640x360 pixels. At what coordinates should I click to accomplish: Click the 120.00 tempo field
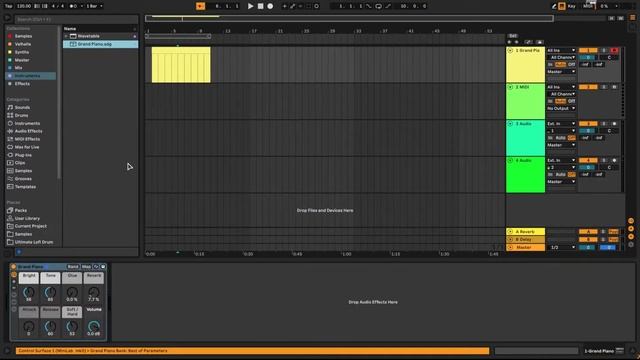[24, 6]
